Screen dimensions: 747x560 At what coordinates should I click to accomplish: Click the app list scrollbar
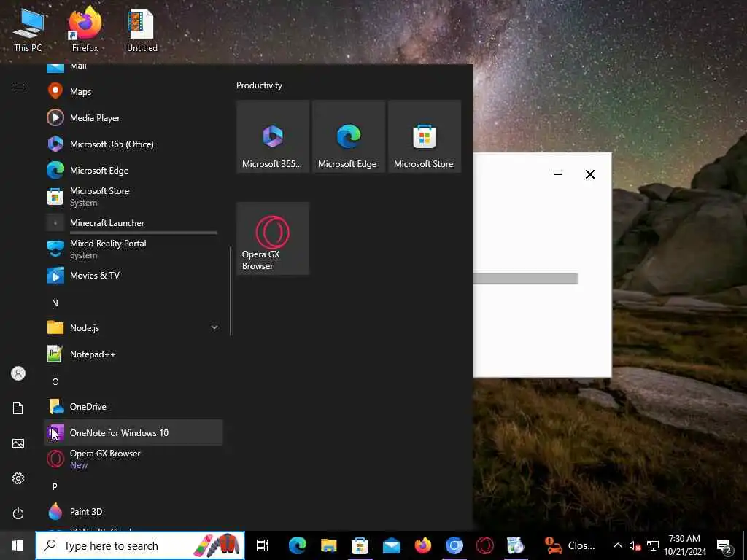click(x=231, y=291)
